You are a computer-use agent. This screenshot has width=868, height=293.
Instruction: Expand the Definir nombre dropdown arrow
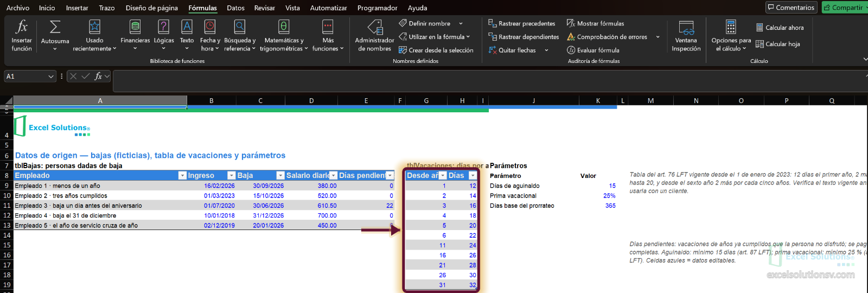point(461,23)
